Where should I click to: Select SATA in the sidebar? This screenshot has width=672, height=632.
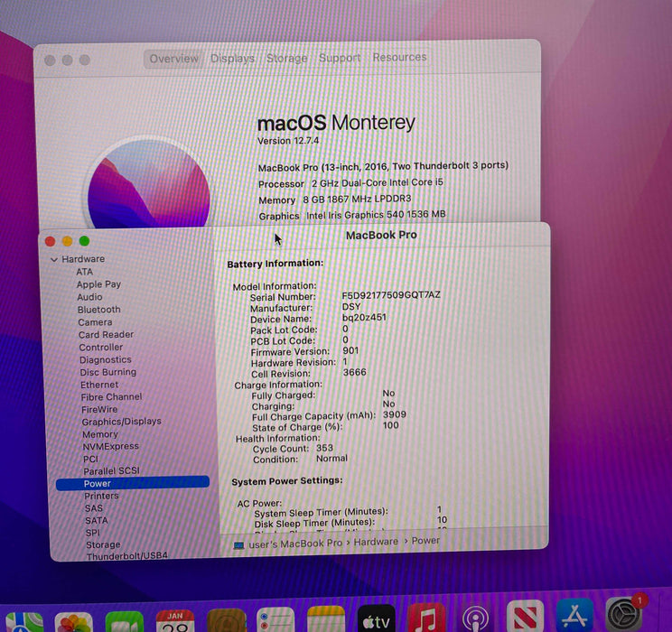tap(97, 521)
